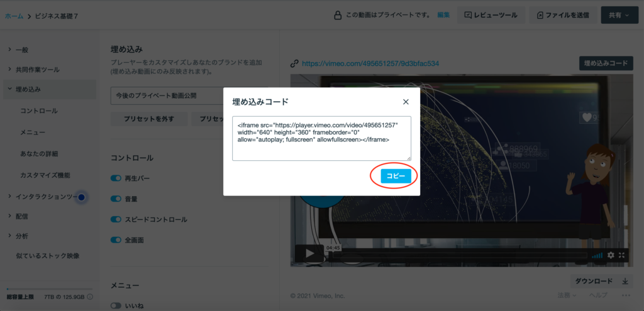Click the heart icon on the video
Screen dimensions: 644x311
[x=587, y=117]
